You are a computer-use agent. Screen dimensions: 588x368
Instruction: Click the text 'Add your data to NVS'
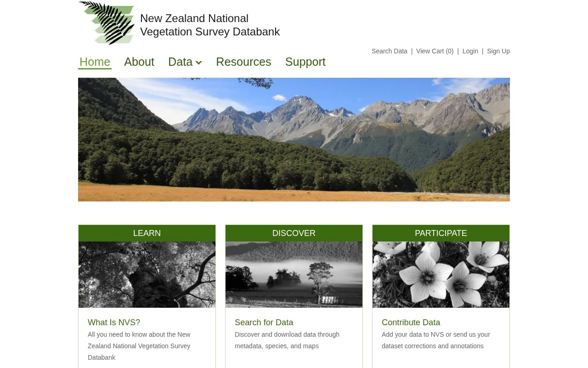413,334
